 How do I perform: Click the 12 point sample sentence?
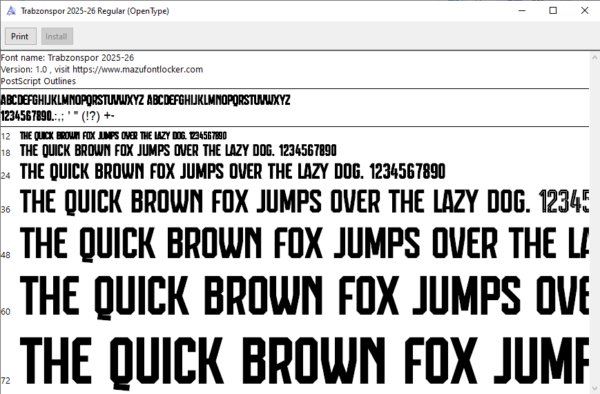pyautogui.click(x=123, y=136)
